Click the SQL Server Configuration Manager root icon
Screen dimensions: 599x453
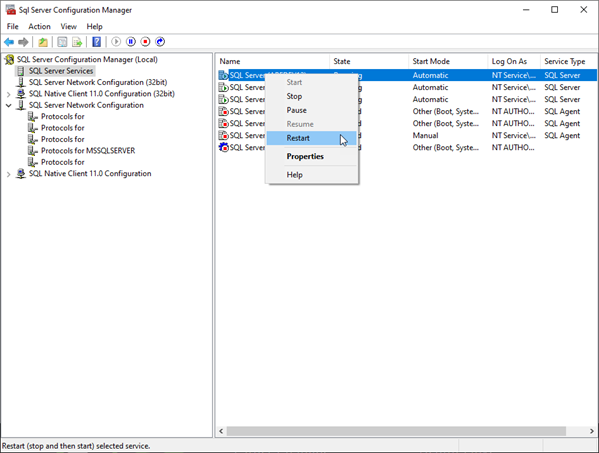(x=9, y=60)
